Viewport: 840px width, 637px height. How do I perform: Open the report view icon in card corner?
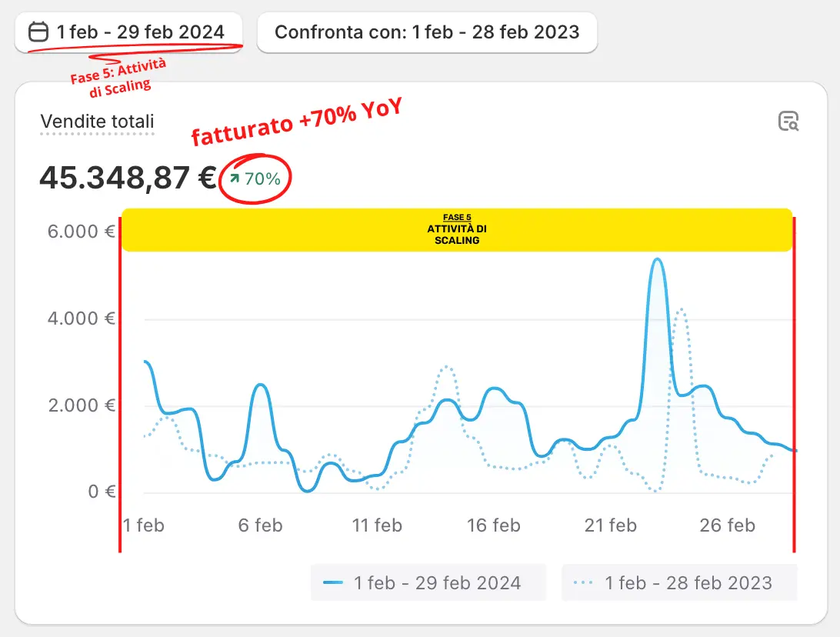[x=788, y=122]
